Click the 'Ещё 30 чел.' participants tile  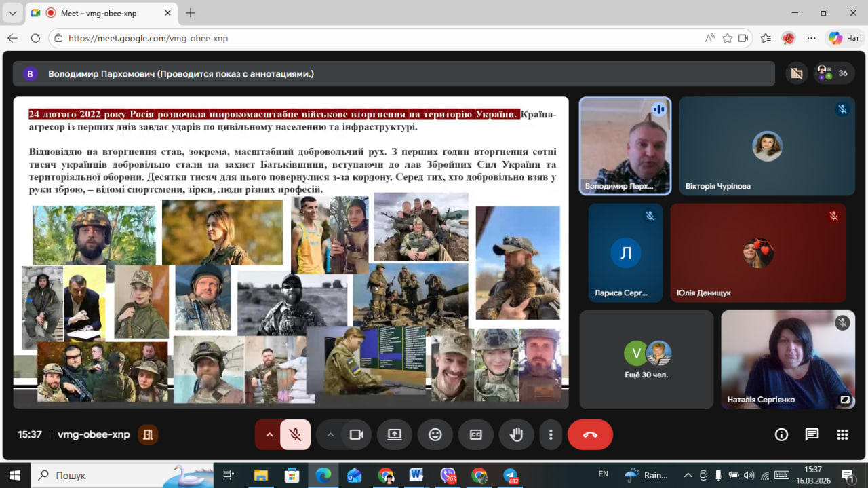click(646, 360)
